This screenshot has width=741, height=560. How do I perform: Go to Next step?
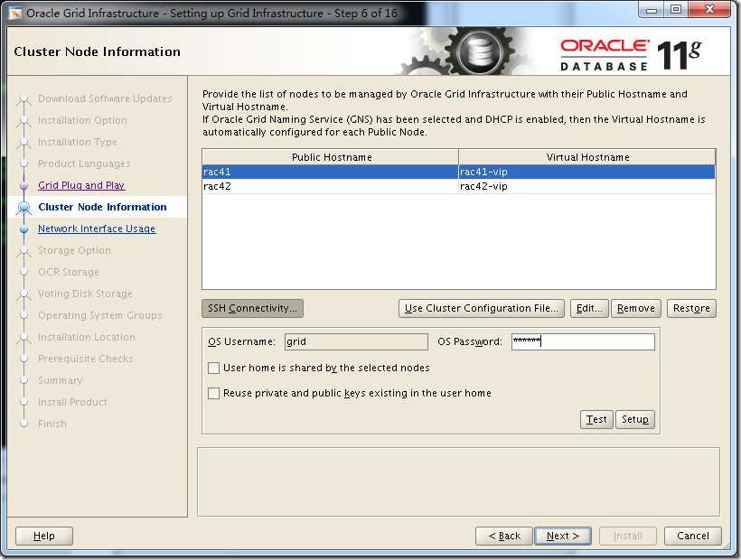(562, 536)
